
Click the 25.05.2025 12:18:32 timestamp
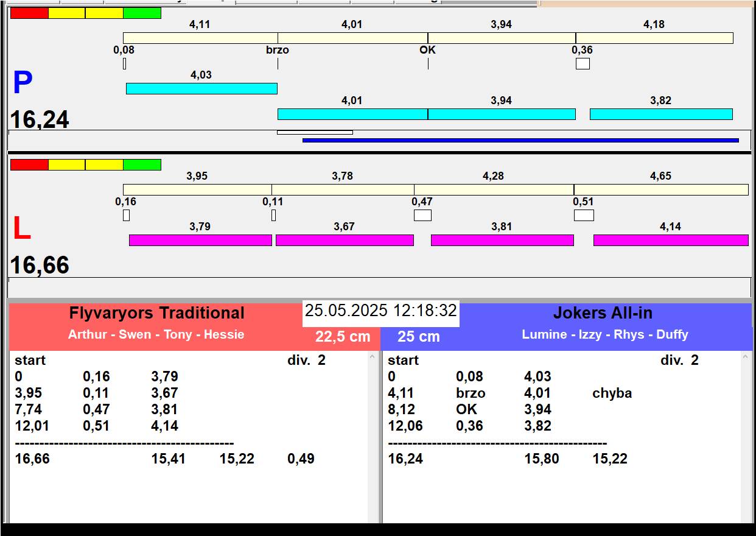[381, 311]
